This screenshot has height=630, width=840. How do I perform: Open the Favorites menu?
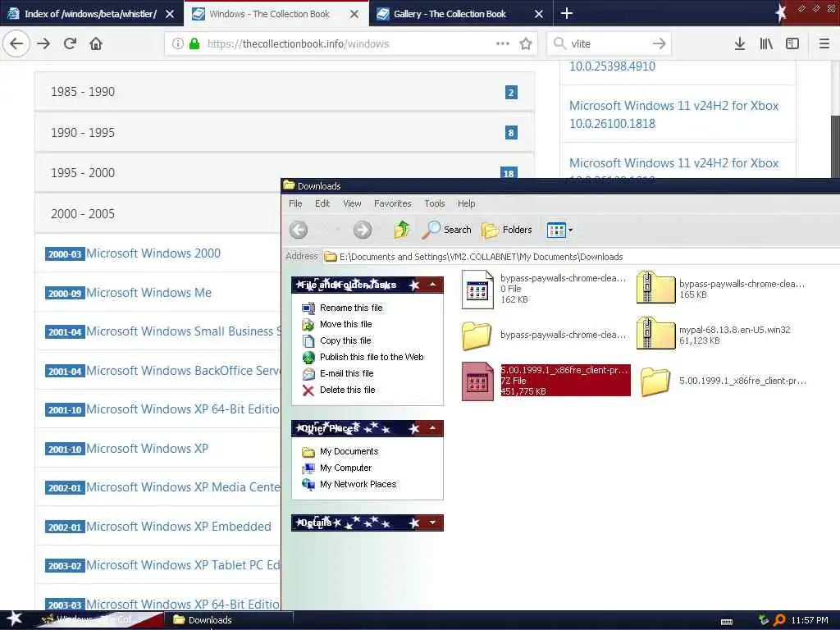tap(393, 203)
